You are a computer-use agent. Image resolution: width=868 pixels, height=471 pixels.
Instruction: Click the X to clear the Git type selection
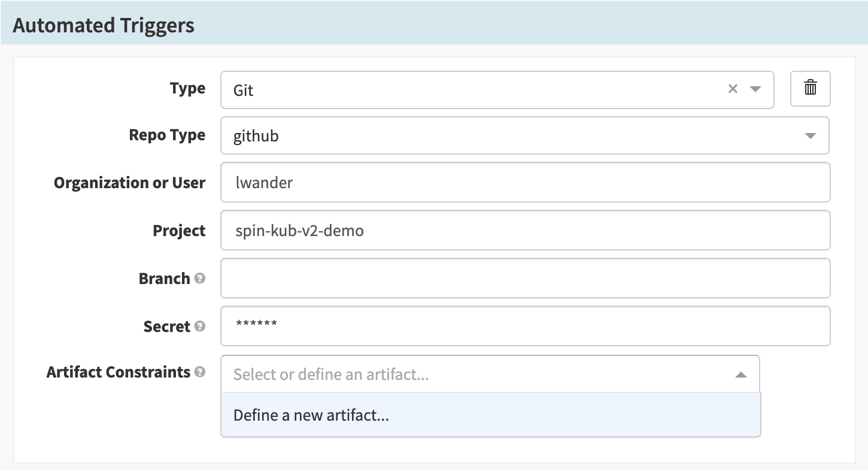point(733,89)
